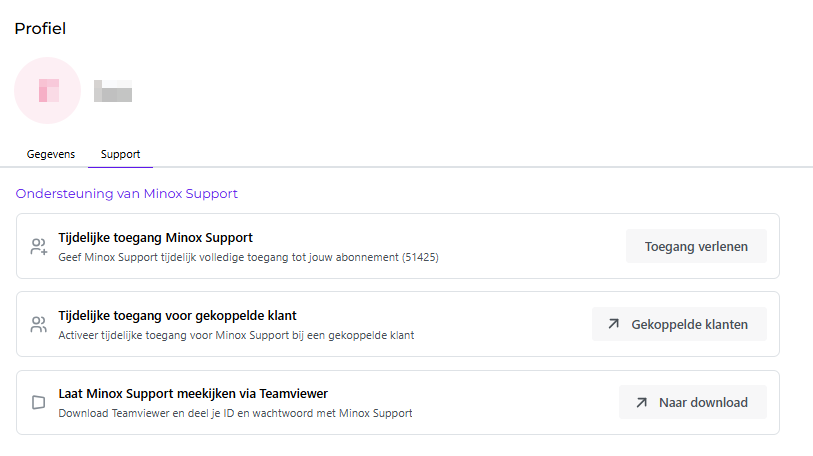Click the Ondersteuning van Minox Support heading

[x=127, y=194]
